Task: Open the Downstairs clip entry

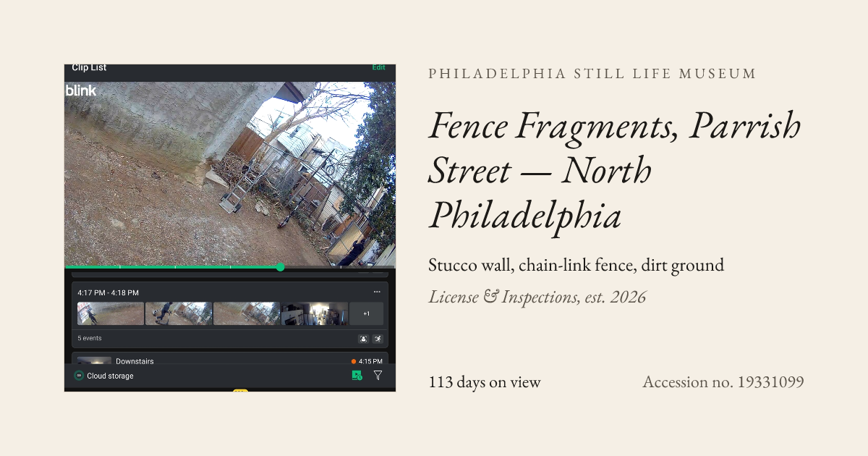Action: [x=230, y=360]
